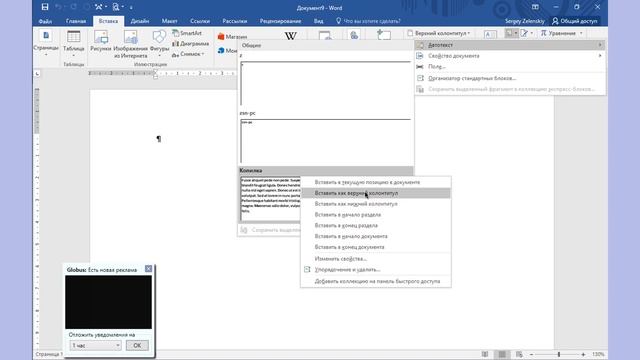Choose Вставить в конец документа

(x=376, y=247)
